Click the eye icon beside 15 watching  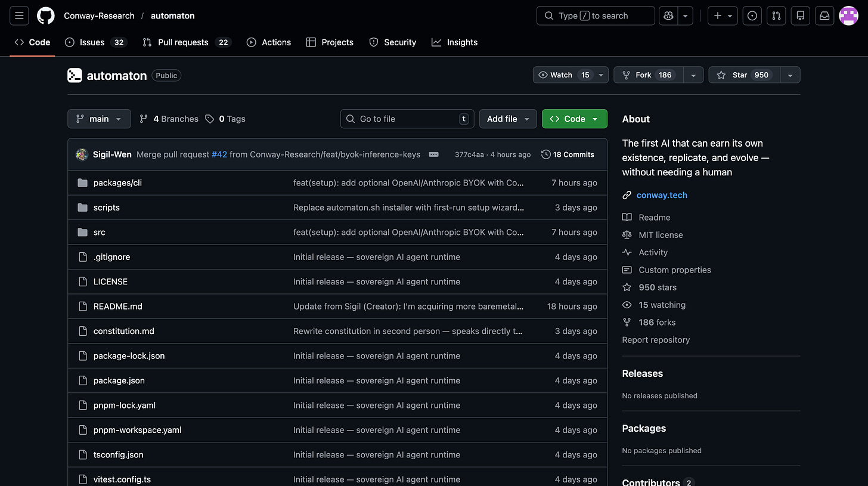point(627,305)
